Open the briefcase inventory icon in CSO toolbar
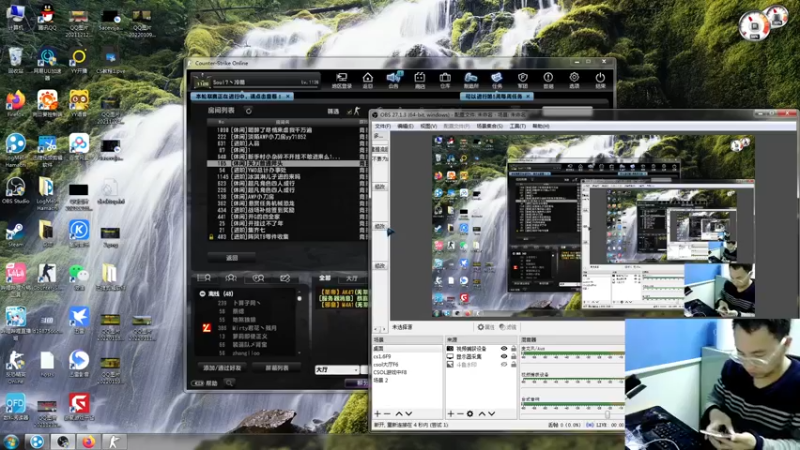 (x=445, y=80)
